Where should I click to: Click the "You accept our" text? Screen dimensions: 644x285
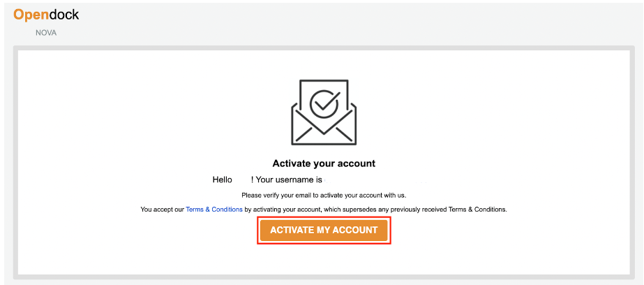163,210
